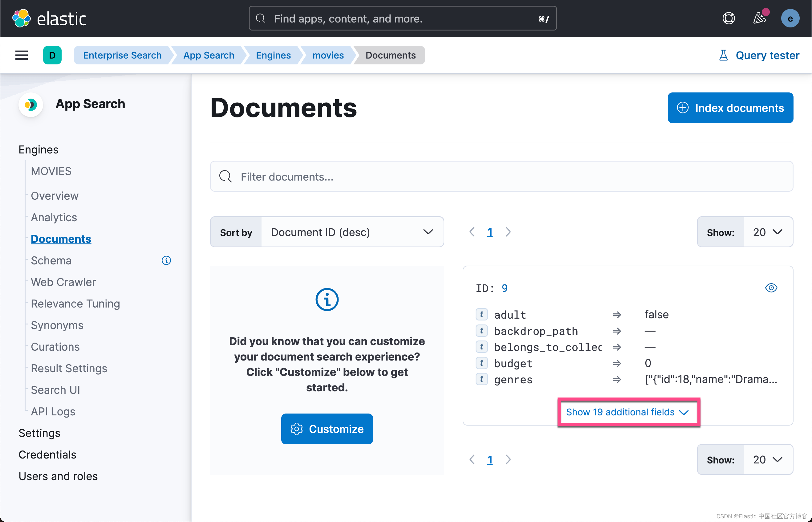Click the Documents breadcrumb
This screenshot has width=812, height=522.
coord(391,55)
